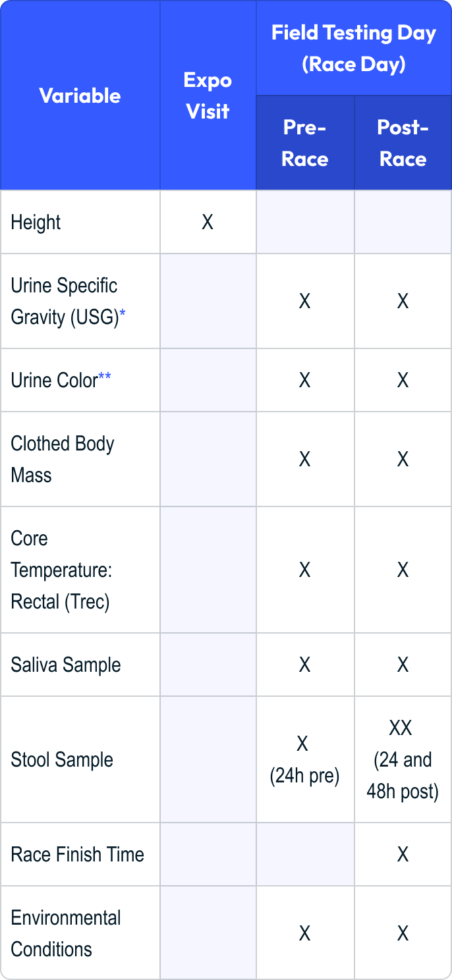Image resolution: width=452 pixels, height=980 pixels.
Task: Click the asterisk footnote after USG
Action: 123,317
